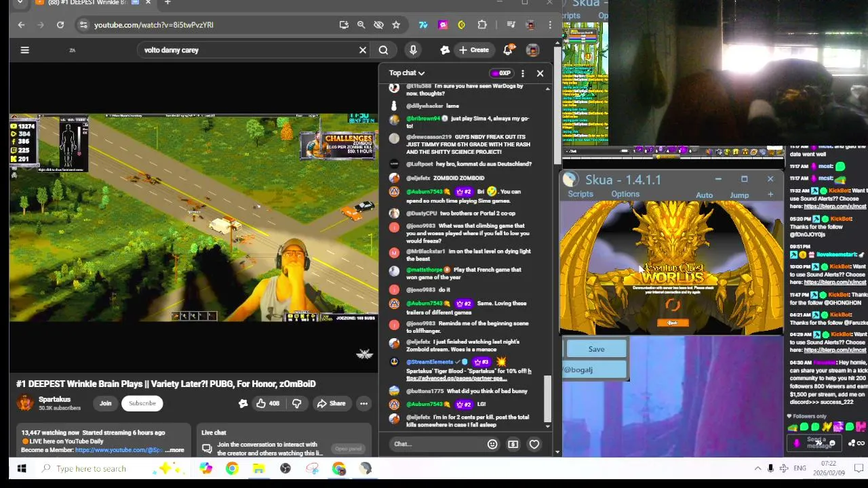The height and width of the screenshot is (488, 868).
Task: Start voice search with the microphone icon
Action: click(413, 49)
